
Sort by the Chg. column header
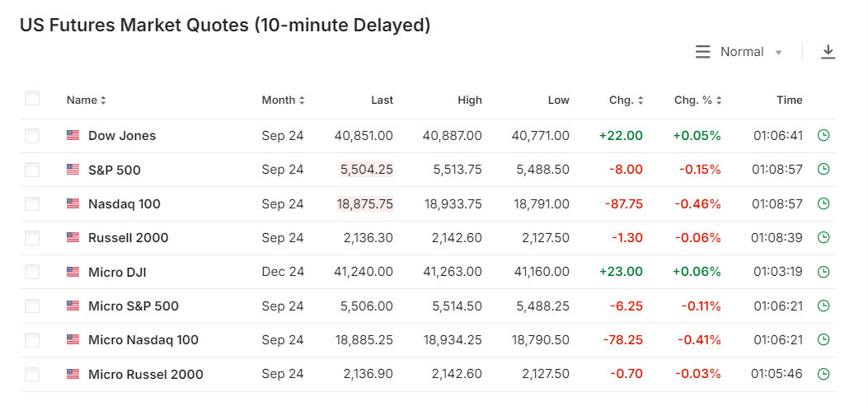[x=626, y=100]
